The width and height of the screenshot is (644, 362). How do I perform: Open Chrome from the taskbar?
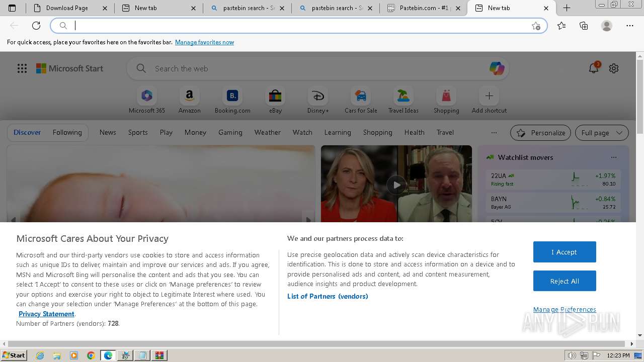coord(91,355)
